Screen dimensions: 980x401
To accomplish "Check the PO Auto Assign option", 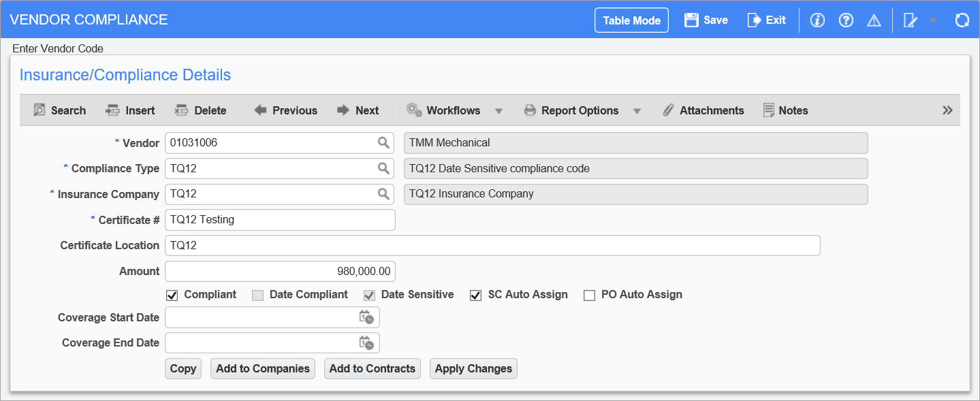I will tap(589, 294).
